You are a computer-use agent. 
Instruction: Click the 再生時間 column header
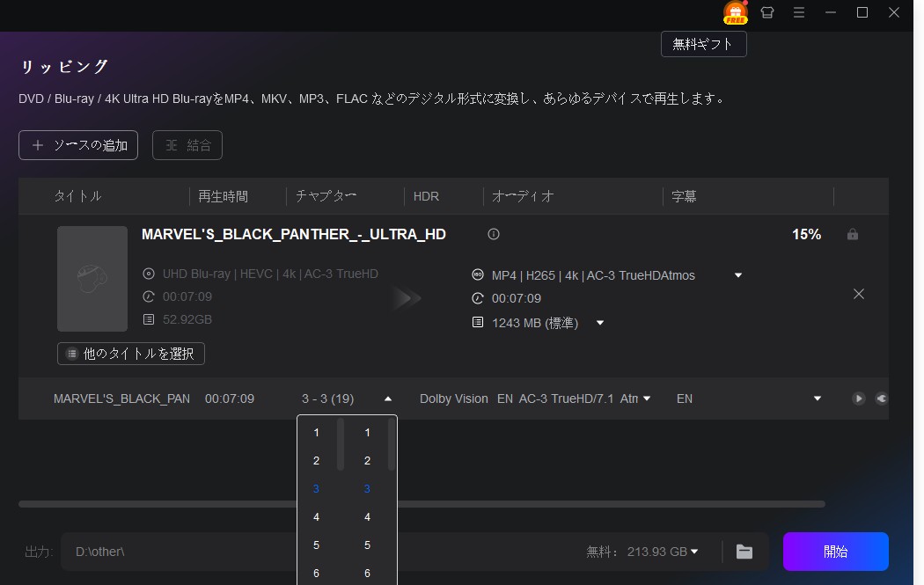[223, 196]
